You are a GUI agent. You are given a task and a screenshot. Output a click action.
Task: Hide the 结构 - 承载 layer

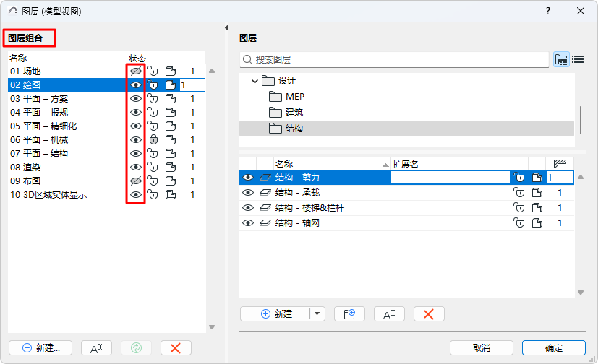[248, 193]
